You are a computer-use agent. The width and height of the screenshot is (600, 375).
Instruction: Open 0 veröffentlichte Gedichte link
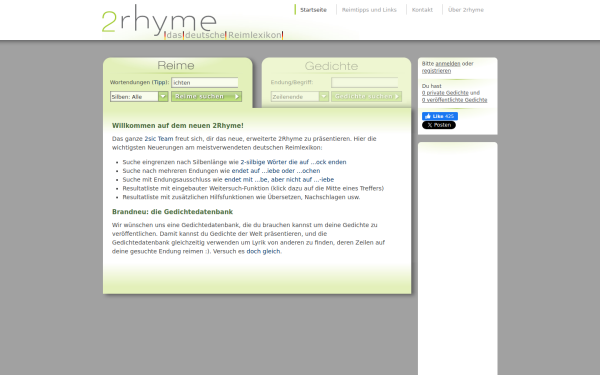tap(455, 100)
